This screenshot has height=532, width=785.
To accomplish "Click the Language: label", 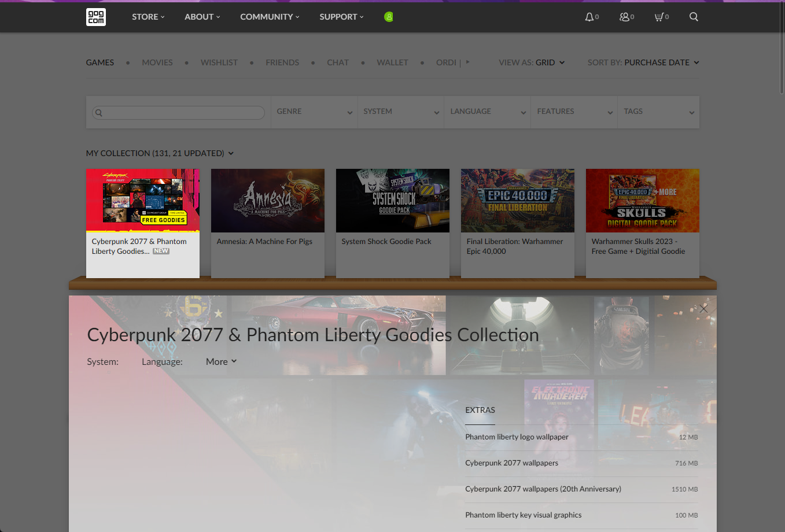I will [162, 361].
